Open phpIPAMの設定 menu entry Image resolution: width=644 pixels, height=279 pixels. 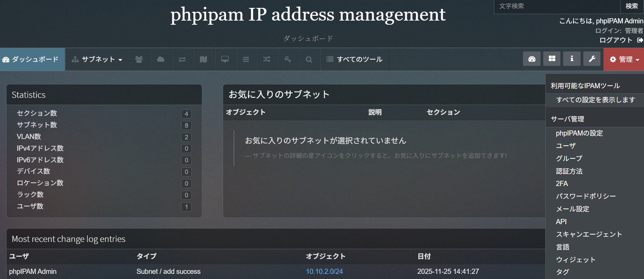tap(579, 133)
